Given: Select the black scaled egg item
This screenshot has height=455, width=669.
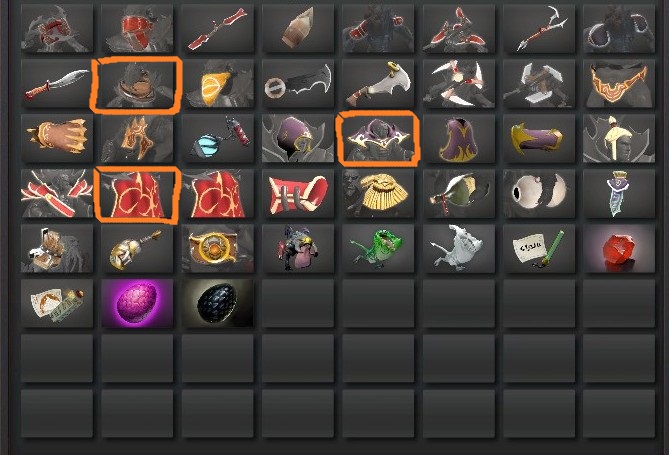Looking at the screenshot, I should click(x=218, y=303).
